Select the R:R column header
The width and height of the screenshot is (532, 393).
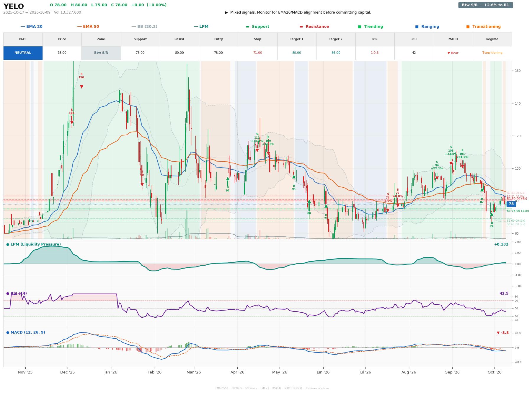[375, 39]
